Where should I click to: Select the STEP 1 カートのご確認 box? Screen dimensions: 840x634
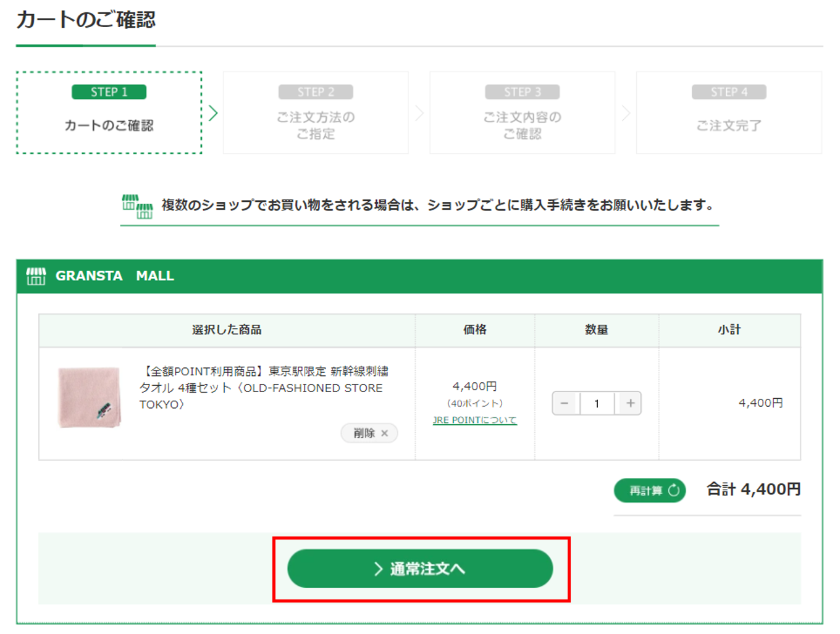pos(109,113)
